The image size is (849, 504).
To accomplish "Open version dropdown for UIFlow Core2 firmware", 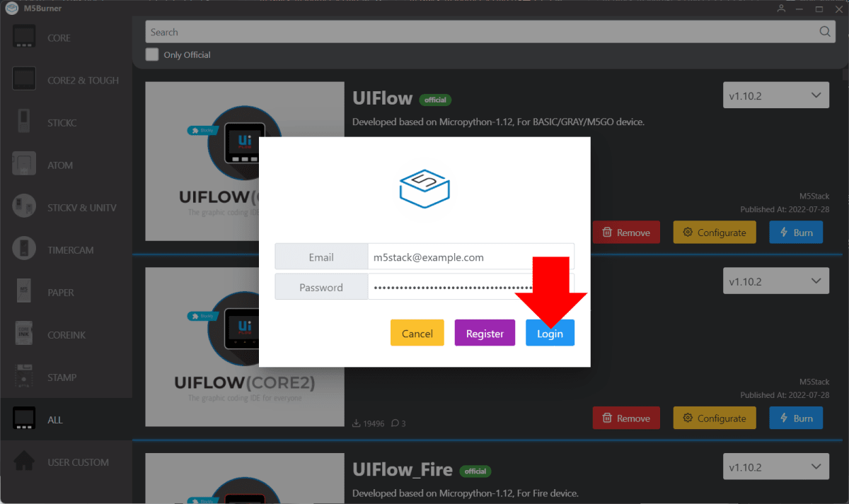I will pos(775,281).
